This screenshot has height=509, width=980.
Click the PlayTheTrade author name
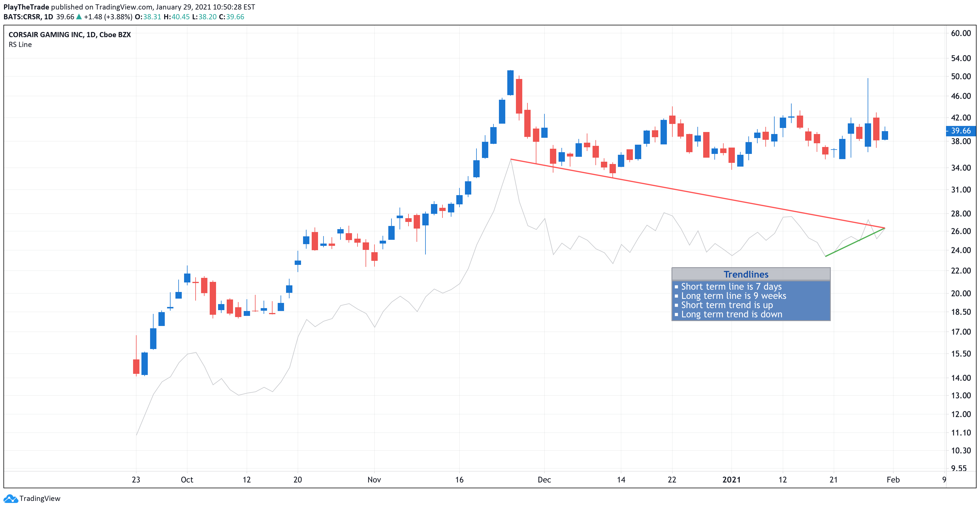click(26, 7)
